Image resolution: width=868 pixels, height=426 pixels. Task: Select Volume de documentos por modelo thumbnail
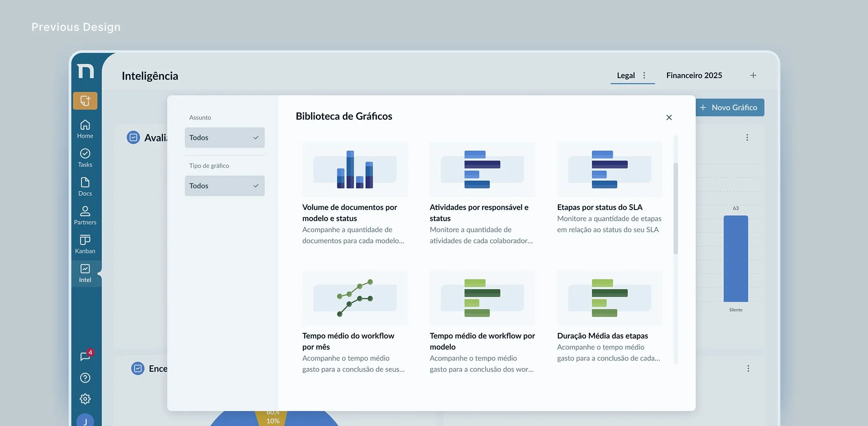(x=355, y=170)
